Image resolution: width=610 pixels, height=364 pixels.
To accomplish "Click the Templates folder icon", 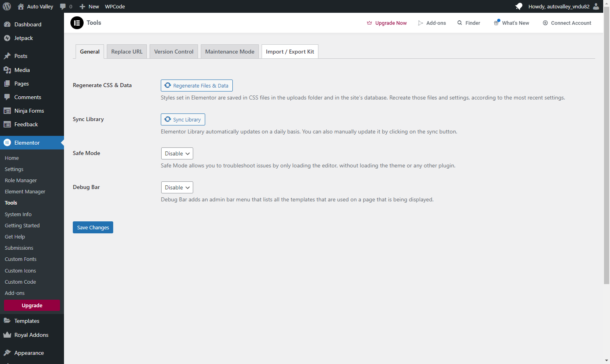I will coord(7,321).
